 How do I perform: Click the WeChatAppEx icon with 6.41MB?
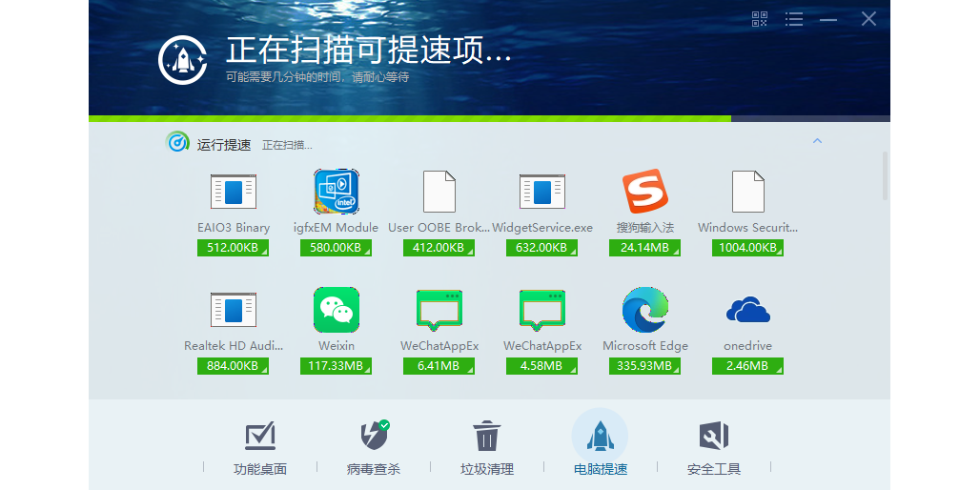pyautogui.click(x=439, y=310)
